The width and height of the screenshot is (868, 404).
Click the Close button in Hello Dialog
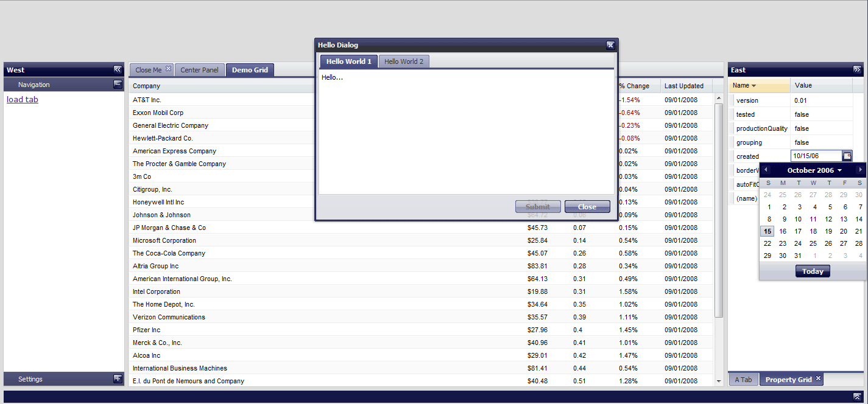point(587,207)
